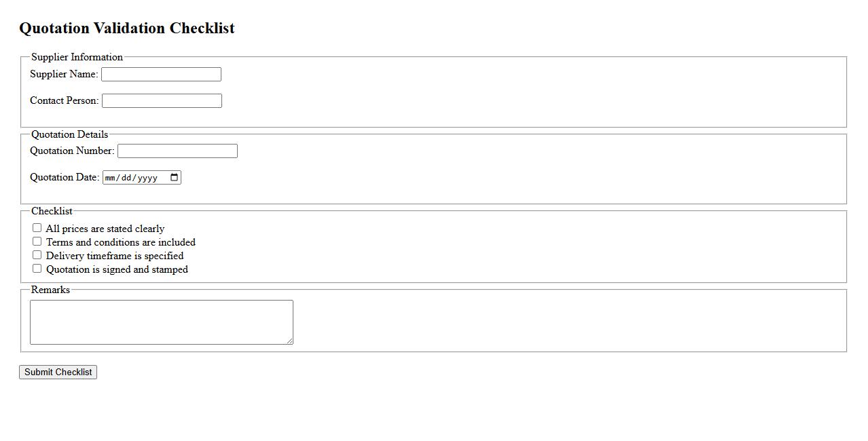
Task: Focus the Supplier Name text field
Action: pyautogui.click(x=161, y=74)
